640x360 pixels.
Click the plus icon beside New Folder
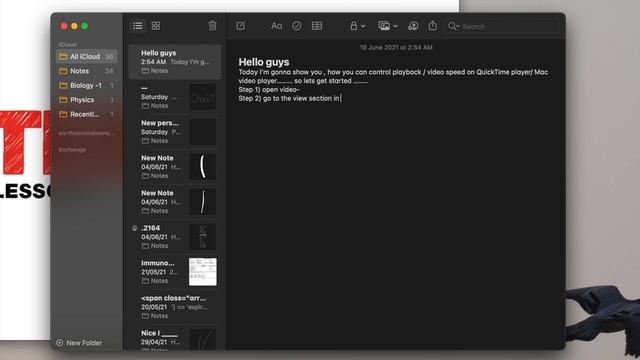(x=60, y=343)
